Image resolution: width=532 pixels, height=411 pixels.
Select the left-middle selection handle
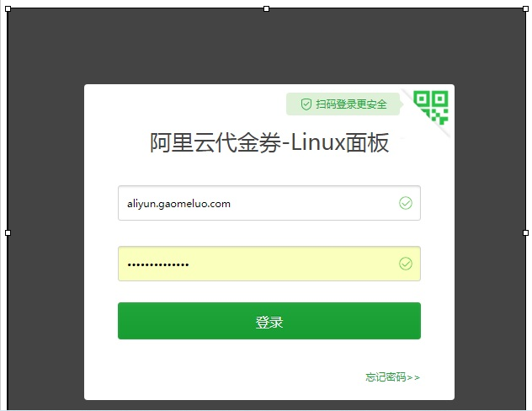[x=8, y=232]
